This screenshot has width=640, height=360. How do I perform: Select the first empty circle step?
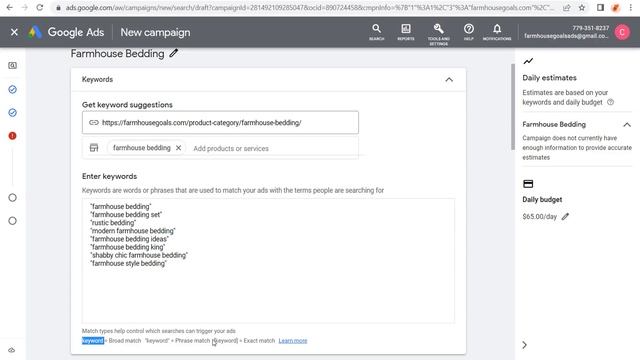13,198
